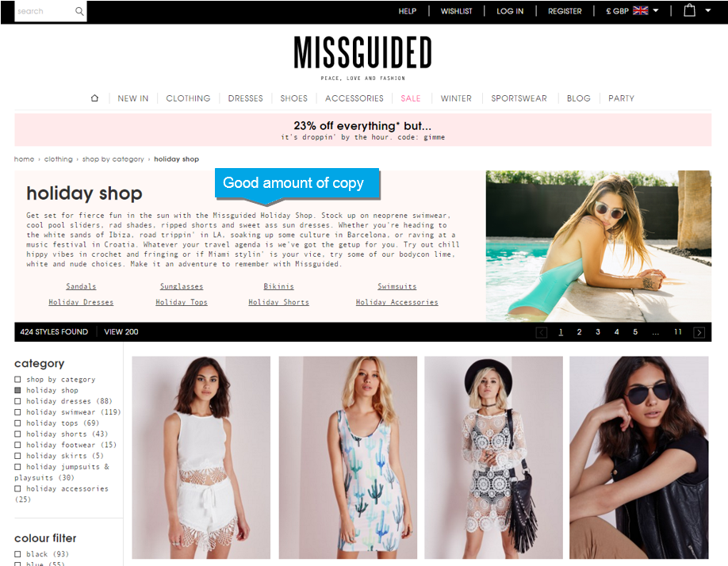Open the View 200 option
Viewport: 728px width, 566px height.
(121, 331)
